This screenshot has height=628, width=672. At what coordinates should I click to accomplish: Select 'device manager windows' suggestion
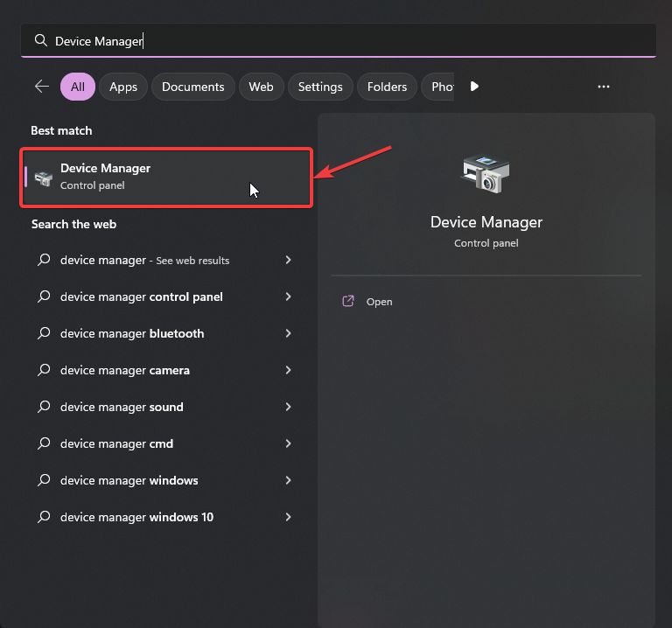pos(166,481)
